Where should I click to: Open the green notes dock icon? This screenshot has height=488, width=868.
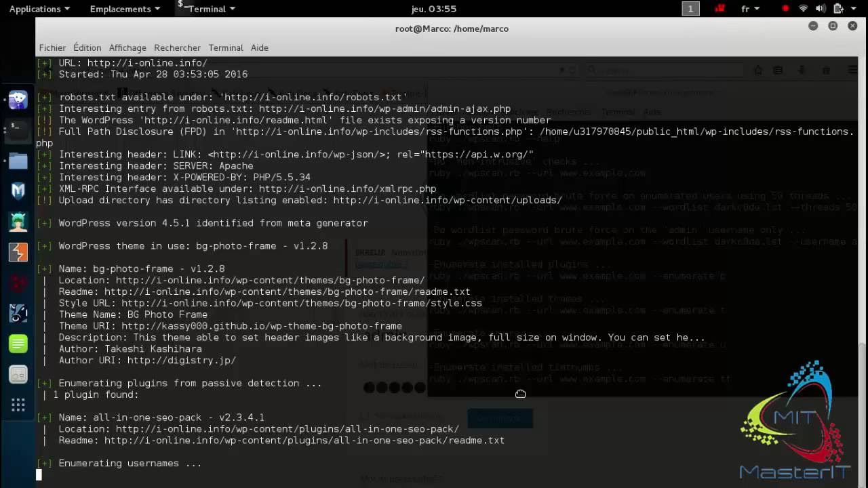18,344
